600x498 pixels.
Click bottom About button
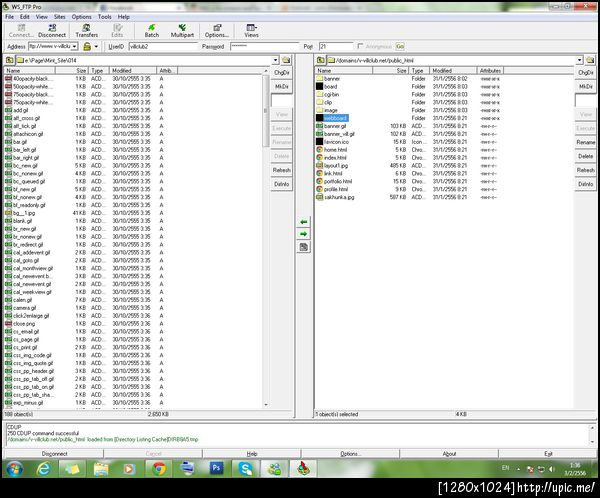[449, 454]
